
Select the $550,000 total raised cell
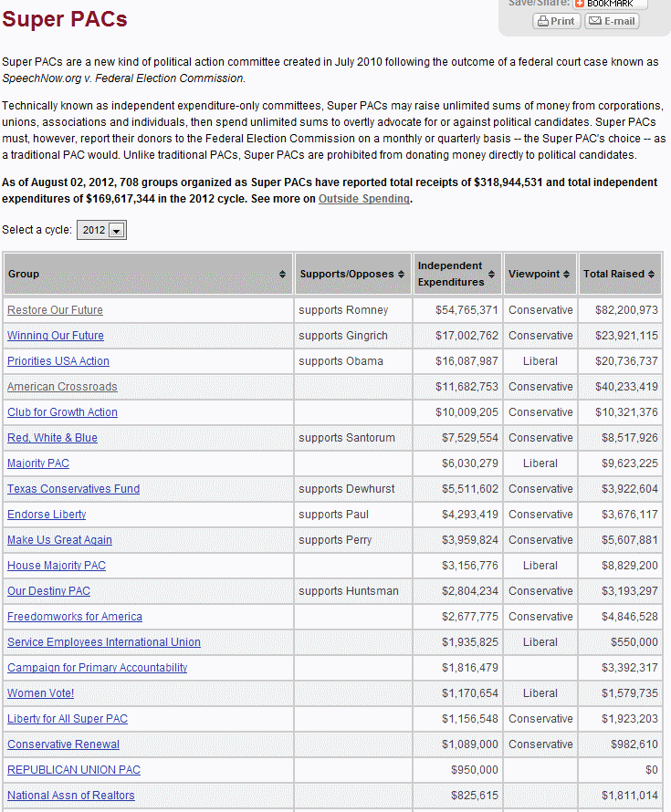click(621, 642)
